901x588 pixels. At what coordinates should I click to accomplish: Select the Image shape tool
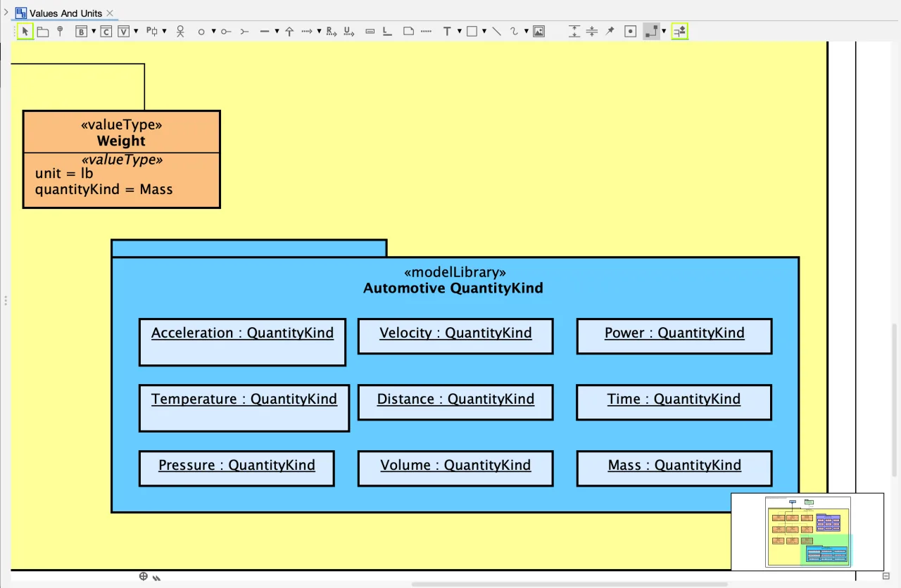pos(538,32)
